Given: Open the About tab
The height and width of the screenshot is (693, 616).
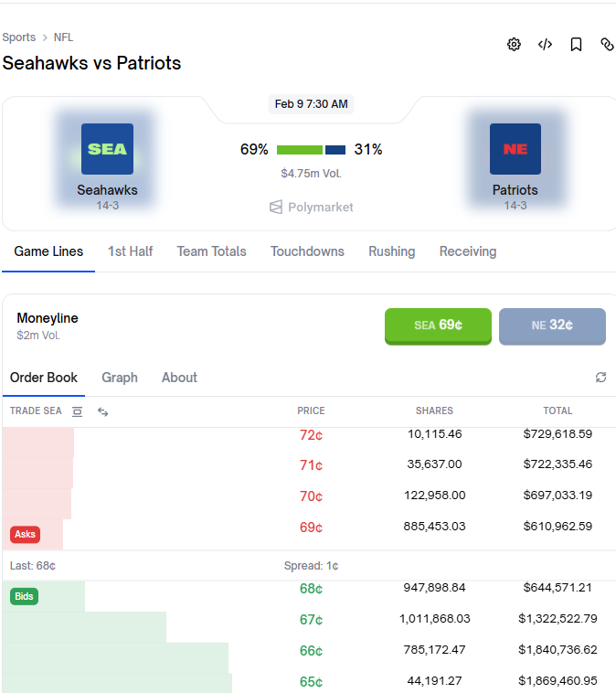Looking at the screenshot, I should point(179,378).
